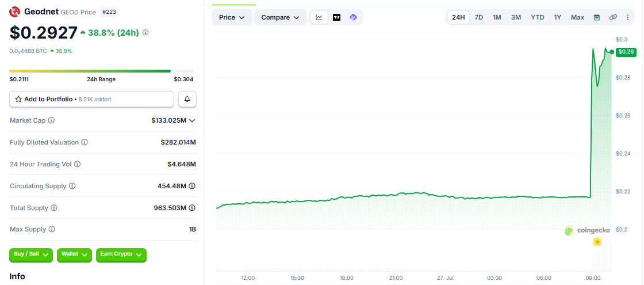Click the $282.014M valuation value
Viewport: 644px width, 285px height.
(x=178, y=142)
